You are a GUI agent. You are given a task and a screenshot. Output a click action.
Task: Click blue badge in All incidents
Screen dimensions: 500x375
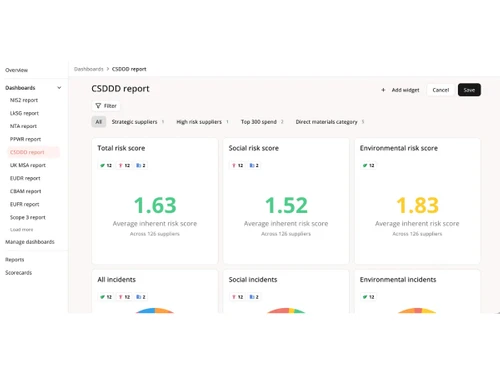coord(141,297)
